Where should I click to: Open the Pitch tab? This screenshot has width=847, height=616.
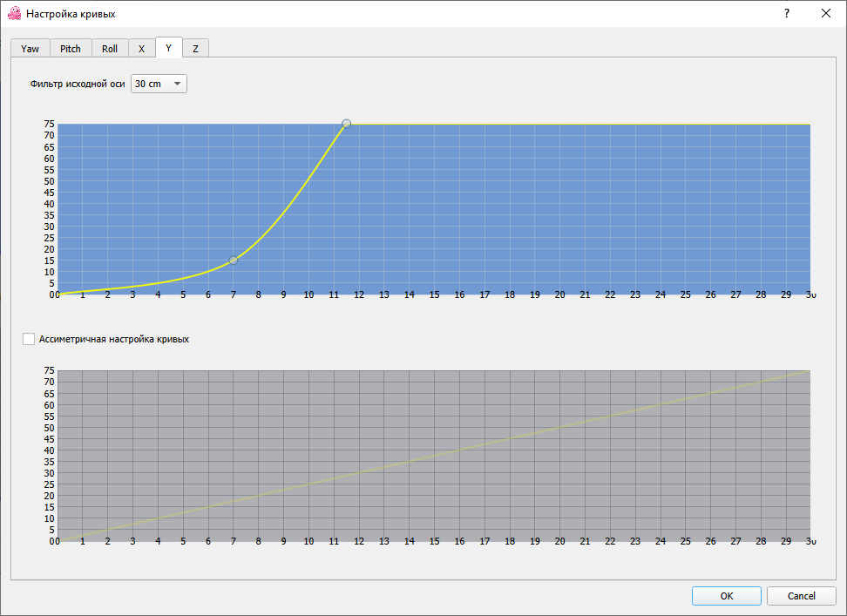(x=71, y=49)
